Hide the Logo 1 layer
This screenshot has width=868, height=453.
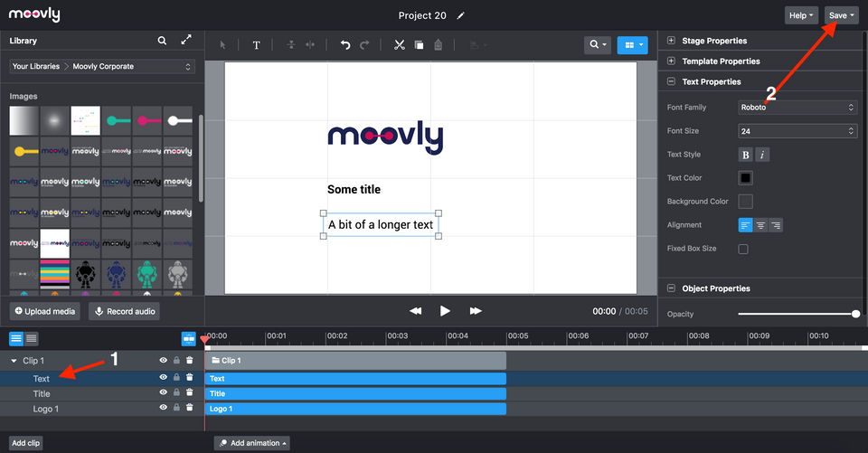pos(164,407)
